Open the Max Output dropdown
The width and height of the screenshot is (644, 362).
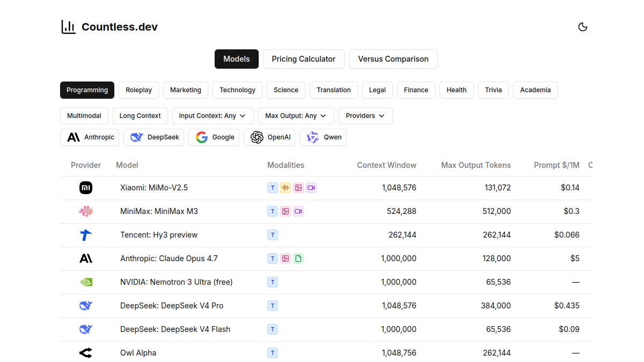coord(296,116)
